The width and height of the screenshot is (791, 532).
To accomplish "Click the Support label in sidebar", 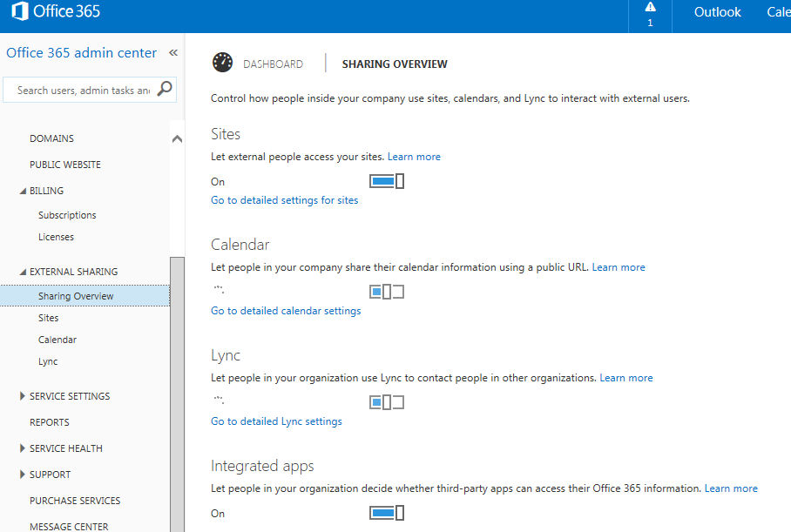I will point(50,475).
